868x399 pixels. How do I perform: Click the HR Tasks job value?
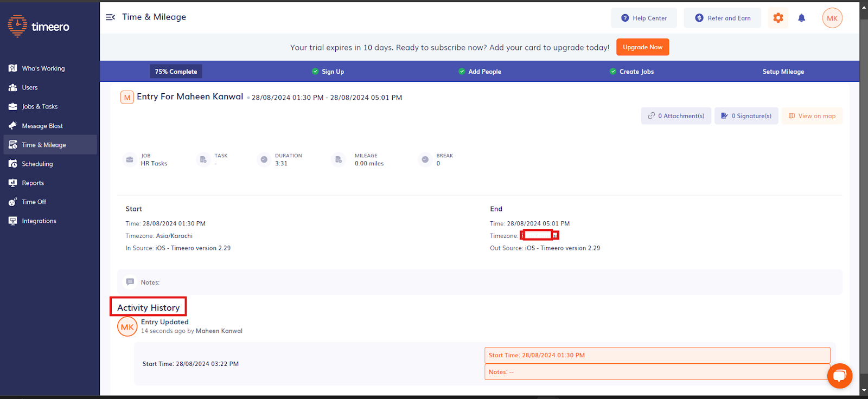click(154, 163)
